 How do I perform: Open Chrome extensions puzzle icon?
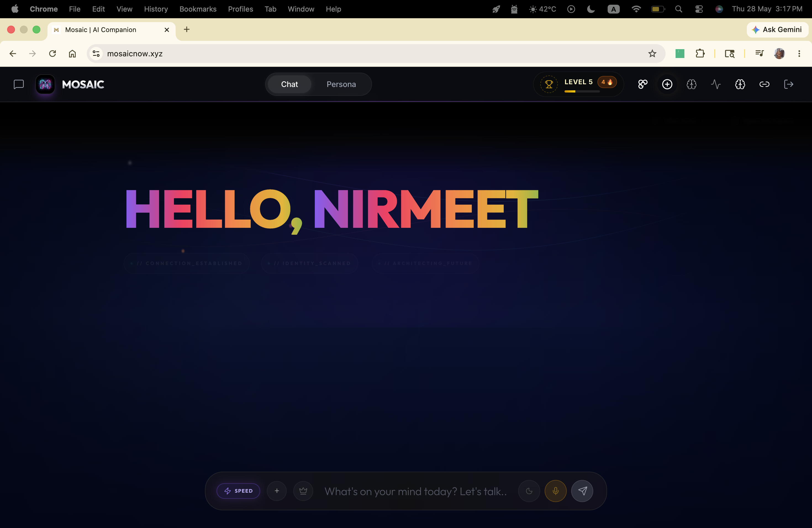pos(700,54)
